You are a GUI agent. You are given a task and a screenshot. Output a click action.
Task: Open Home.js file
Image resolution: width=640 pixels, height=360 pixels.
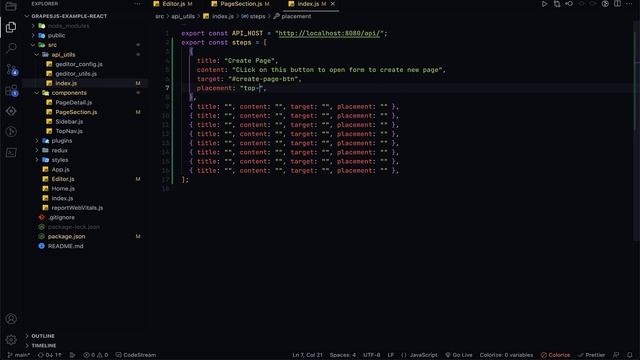pyautogui.click(x=63, y=189)
